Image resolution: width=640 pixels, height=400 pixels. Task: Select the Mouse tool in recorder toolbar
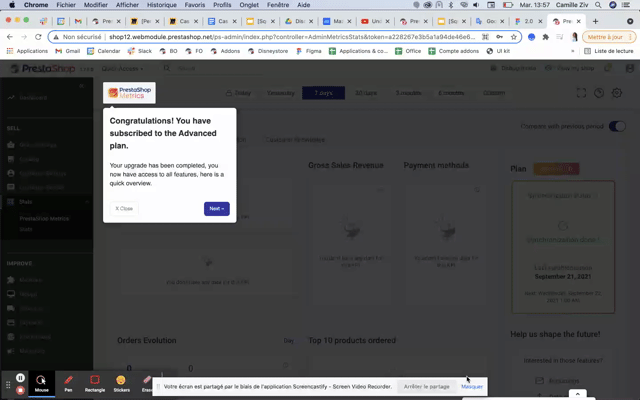(41, 382)
